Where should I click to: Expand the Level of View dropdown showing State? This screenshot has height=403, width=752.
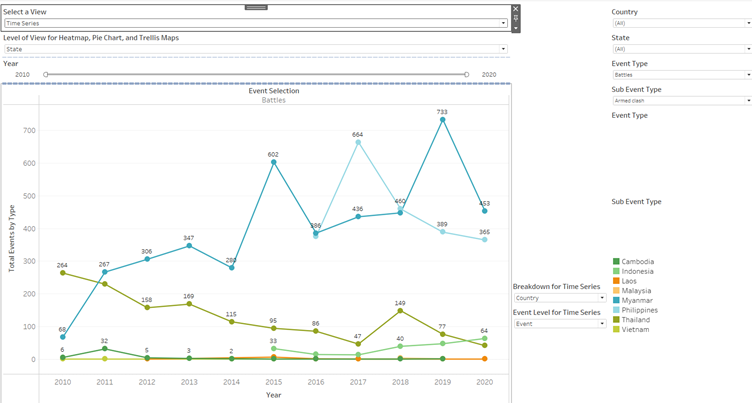coord(504,48)
